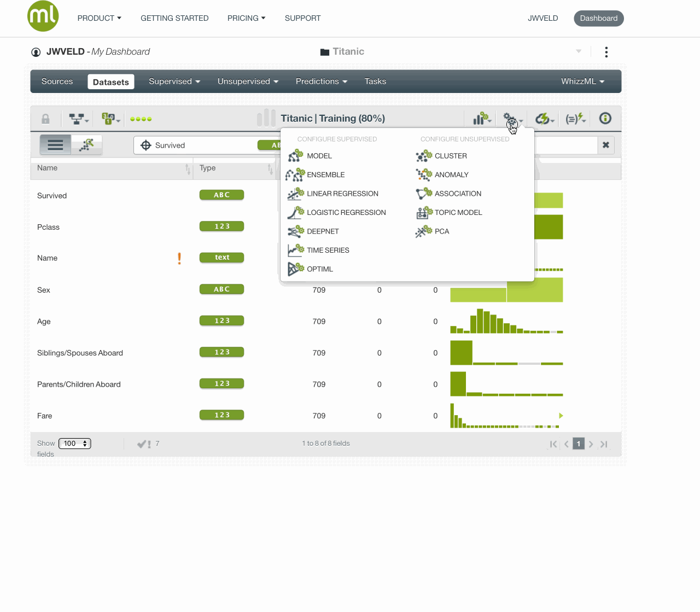Click the TIME SERIES icon
Viewport: 700px width, 612px height.
click(296, 250)
